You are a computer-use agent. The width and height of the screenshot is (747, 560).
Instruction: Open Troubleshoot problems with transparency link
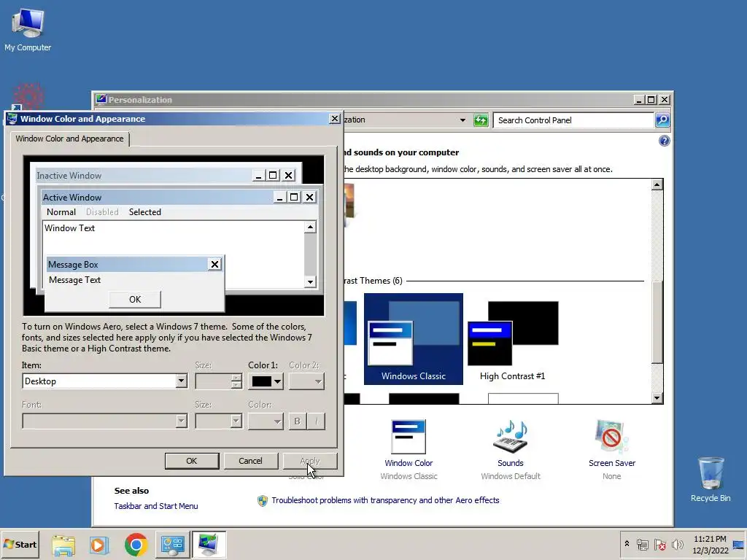click(385, 500)
